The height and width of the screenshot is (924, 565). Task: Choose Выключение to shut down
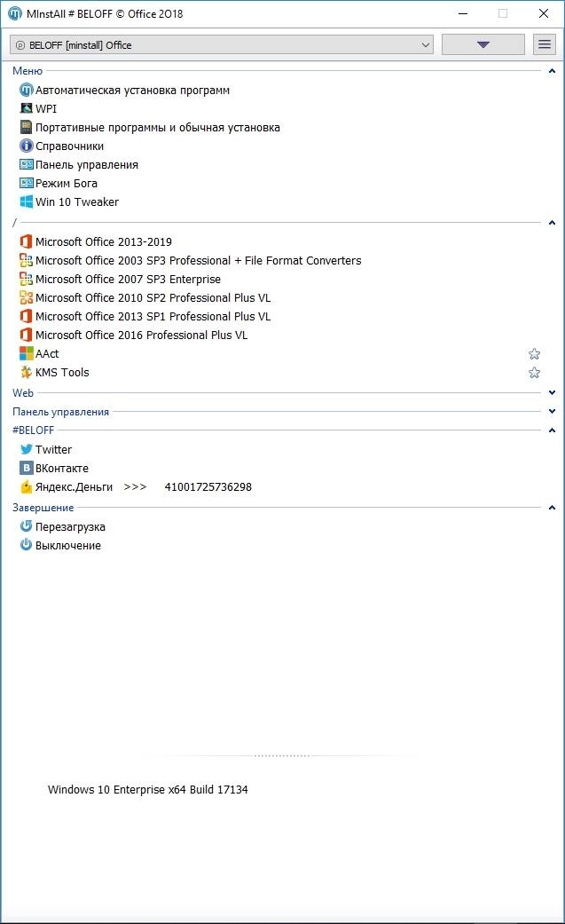click(x=67, y=545)
